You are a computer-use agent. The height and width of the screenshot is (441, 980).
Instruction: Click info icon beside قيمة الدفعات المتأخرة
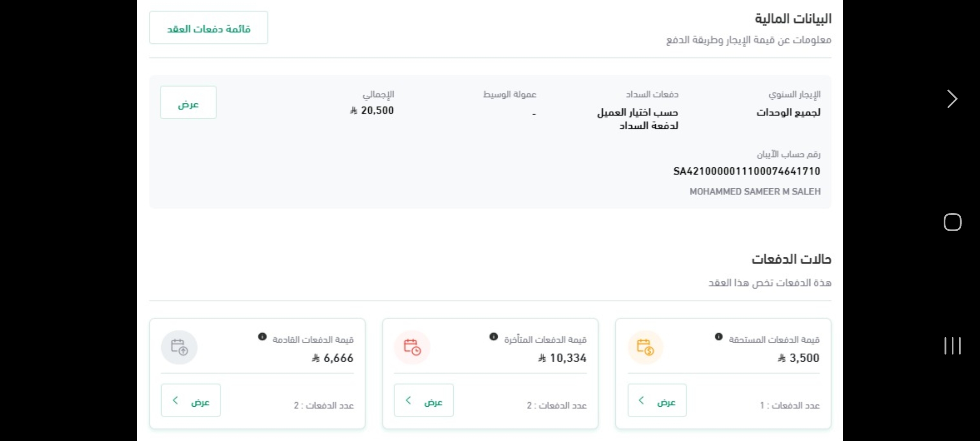point(494,337)
